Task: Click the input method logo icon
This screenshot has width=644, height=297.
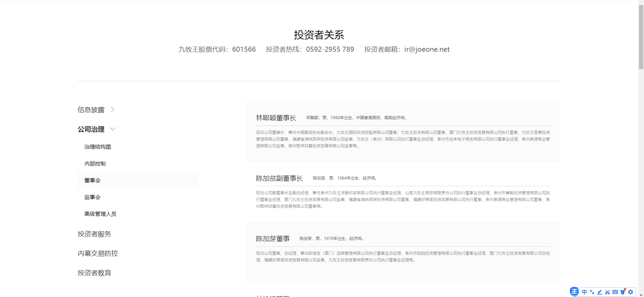Action: click(x=574, y=292)
